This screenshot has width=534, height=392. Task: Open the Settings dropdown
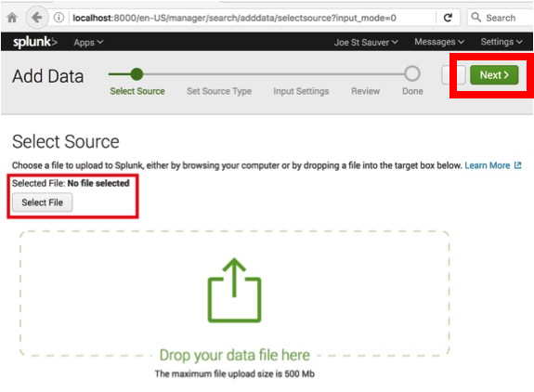(501, 42)
